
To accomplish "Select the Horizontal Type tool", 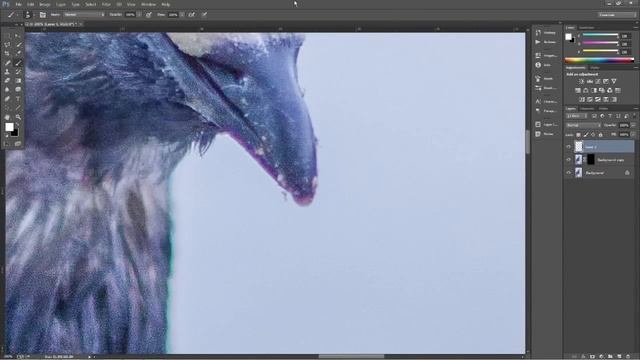I will (18, 98).
